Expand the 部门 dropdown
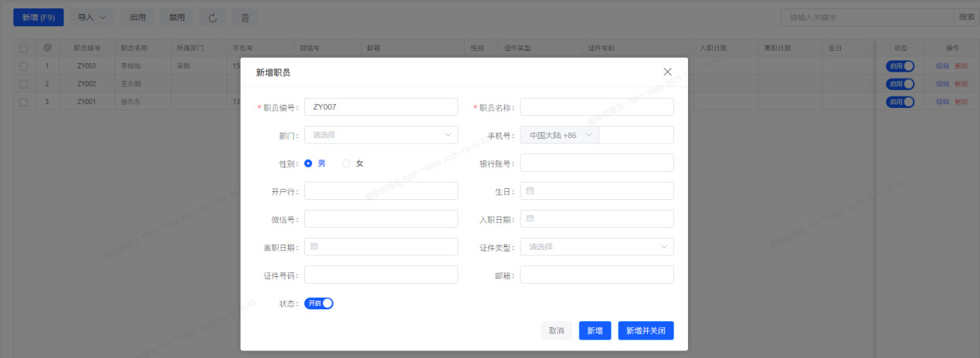Viewport: 980px width, 358px height. [x=381, y=135]
